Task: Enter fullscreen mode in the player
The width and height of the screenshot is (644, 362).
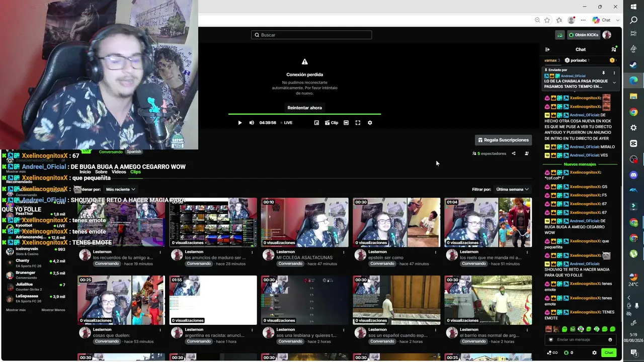Action: pos(358,123)
